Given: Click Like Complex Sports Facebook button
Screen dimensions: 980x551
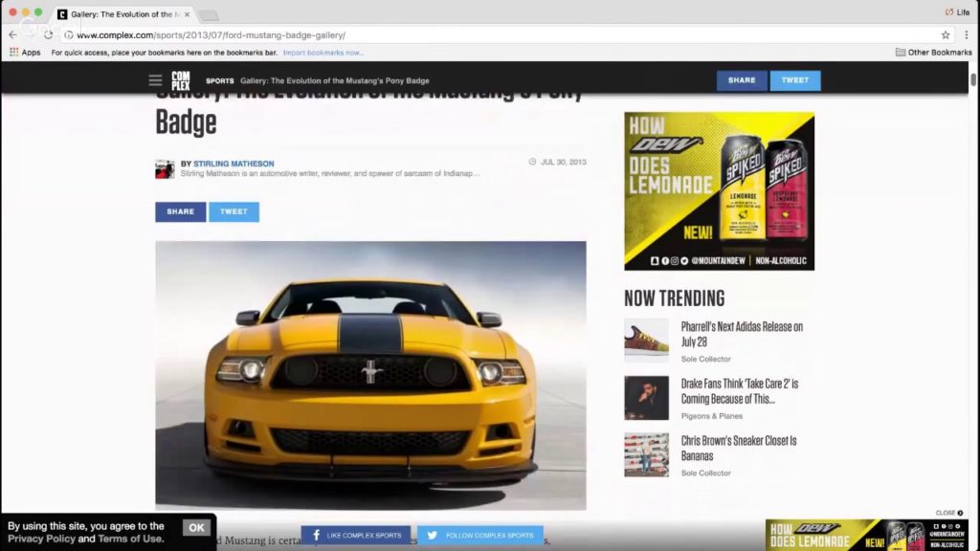Looking at the screenshot, I should click(x=356, y=536).
